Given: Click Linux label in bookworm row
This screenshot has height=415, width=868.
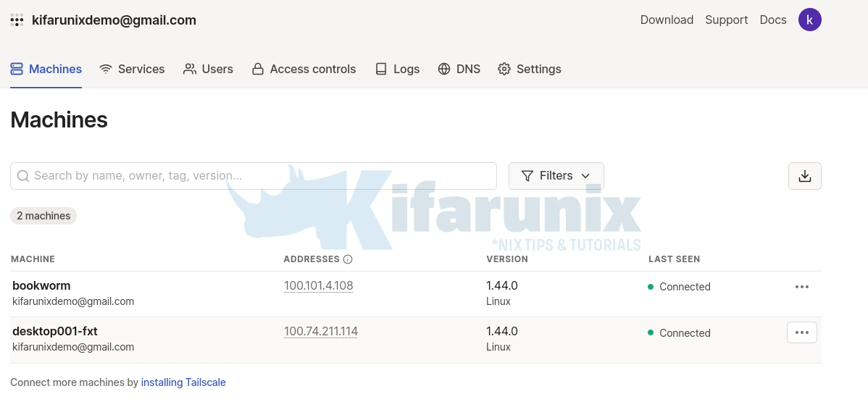Looking at the screenshot, I should pyautogui.click(x=498, y=301).
